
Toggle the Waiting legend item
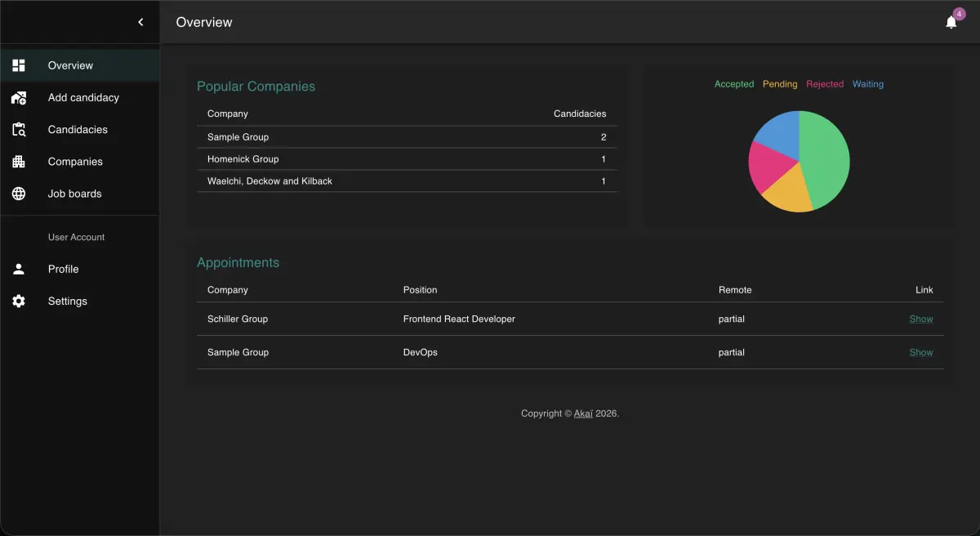[868, 84]
